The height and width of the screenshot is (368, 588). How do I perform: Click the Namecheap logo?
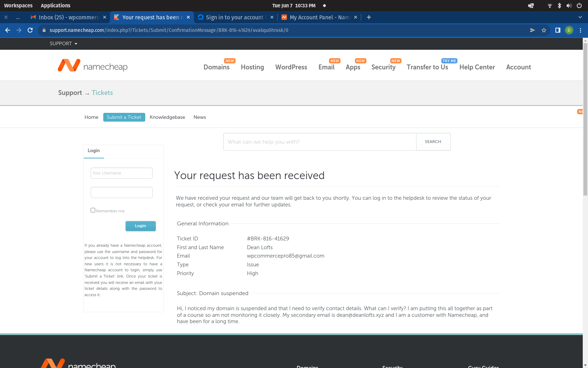(93, 66)
